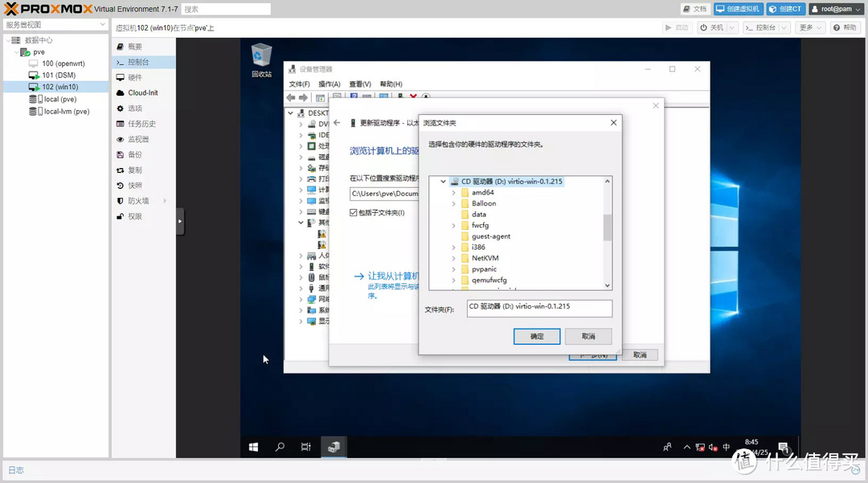Viewport: 868px width, 483px height.
Task: Open the Cloud-Init section
Action: tap(142, 92)
